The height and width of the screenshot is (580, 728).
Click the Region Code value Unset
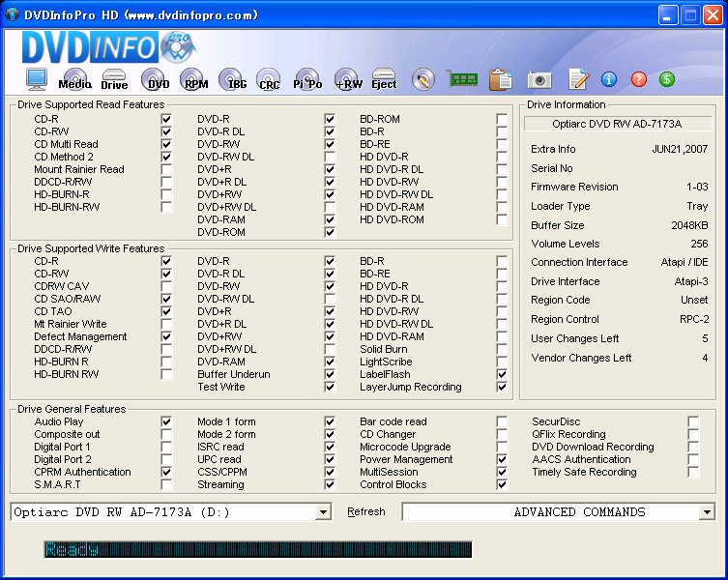point(694,300)
